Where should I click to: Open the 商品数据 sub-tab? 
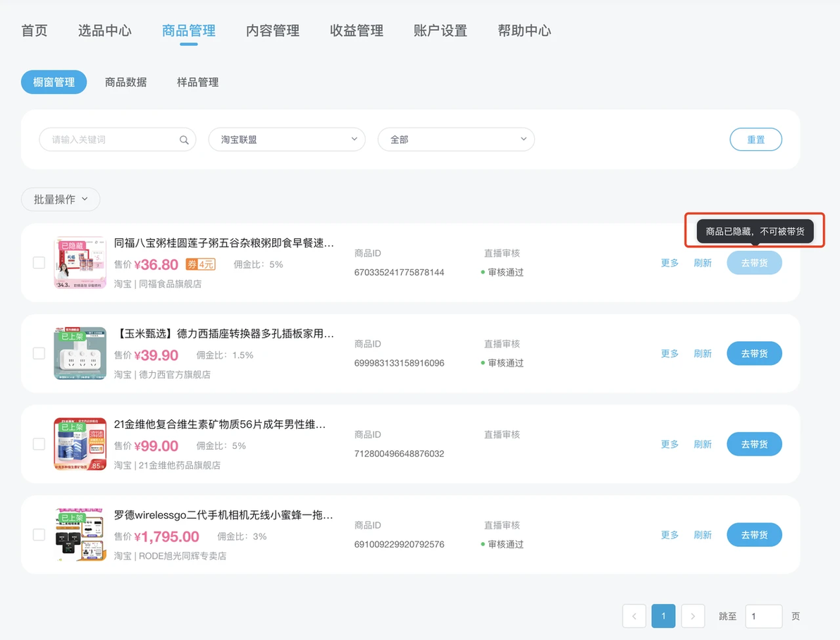click(126, 82)
